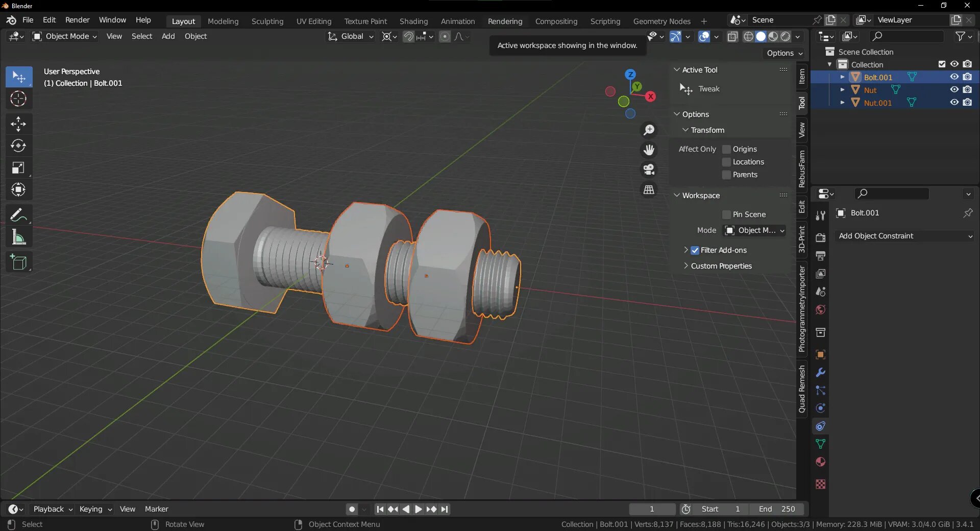This screenshot has width=980, height=531.
Task: Open the viewport Add menu
Action: click(168, 36)
